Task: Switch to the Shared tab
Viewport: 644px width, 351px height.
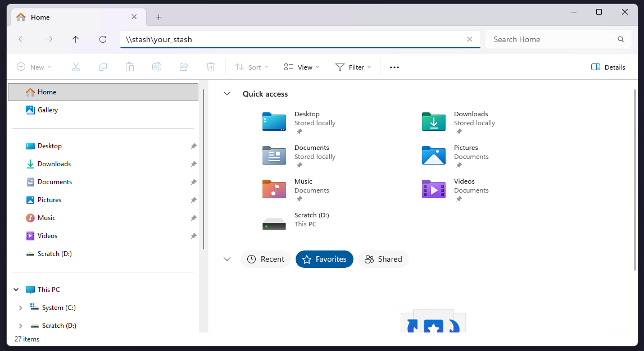Action: coord(383,259)
